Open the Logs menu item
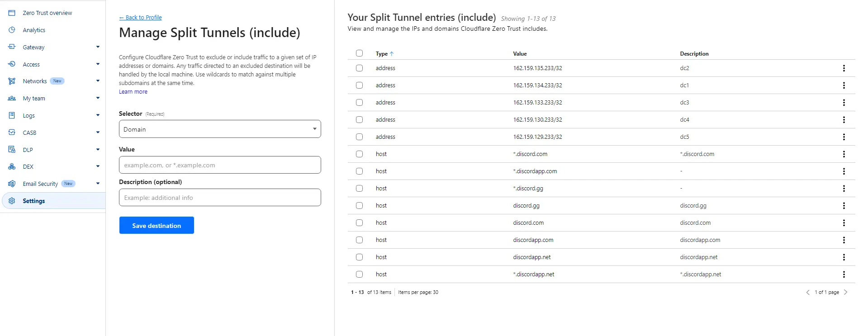This screenshot has width=868, height=336. pos(29,116)
